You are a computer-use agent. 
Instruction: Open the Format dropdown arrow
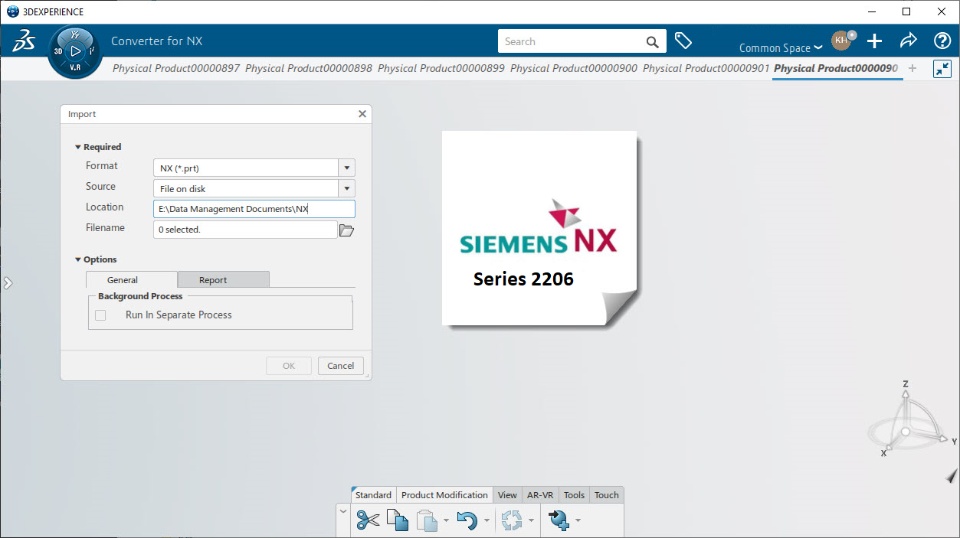pos(347,168)
